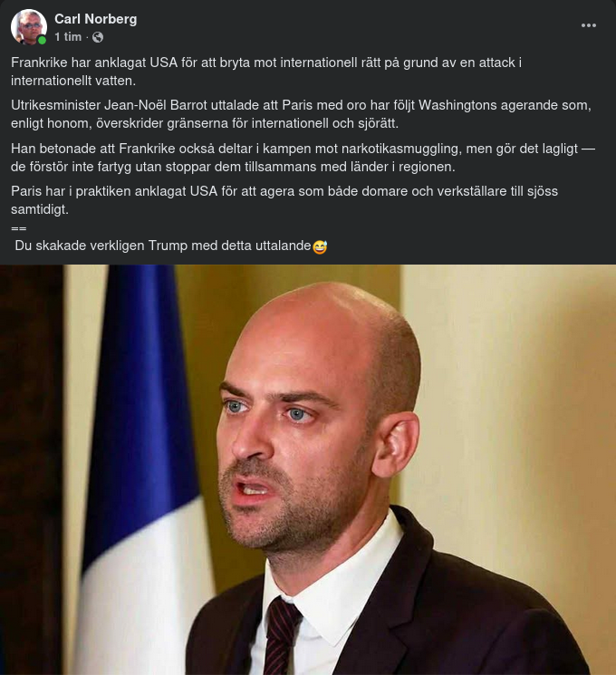The image size is (616, 675).
Task: Select the paragraph beginning 'Han betonade att'
Action: (303, 158)
